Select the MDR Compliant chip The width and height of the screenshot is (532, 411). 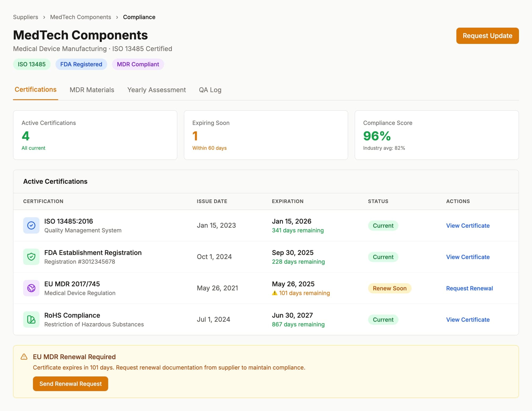(138, 64)
